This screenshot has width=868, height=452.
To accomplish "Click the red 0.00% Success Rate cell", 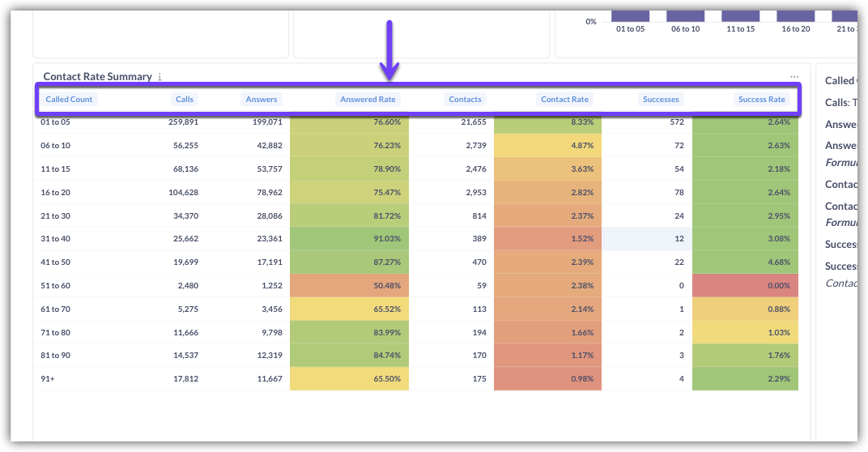I will pos(745,285).
